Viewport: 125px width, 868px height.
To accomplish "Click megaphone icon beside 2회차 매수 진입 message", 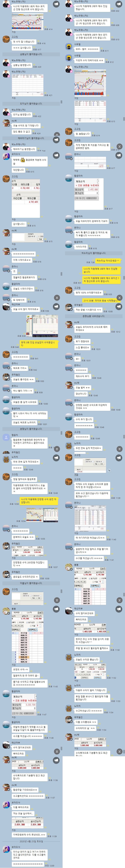I will click(x=119, y=4).
